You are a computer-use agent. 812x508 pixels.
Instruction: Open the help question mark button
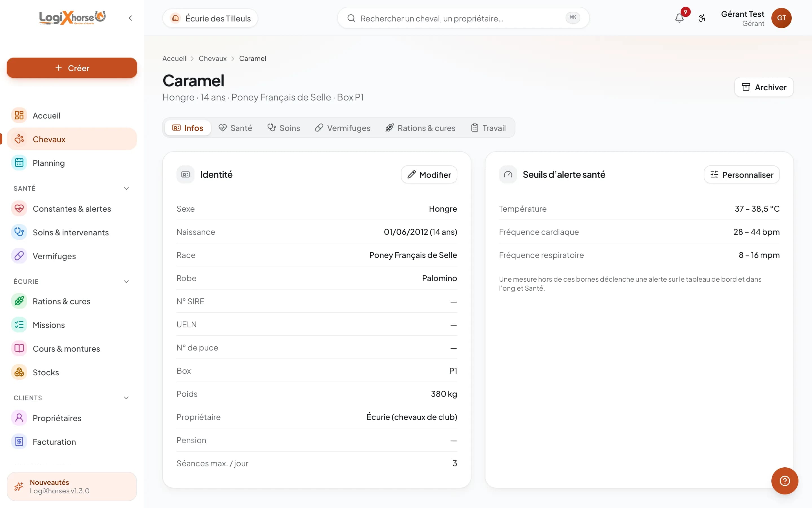(784, 481)
